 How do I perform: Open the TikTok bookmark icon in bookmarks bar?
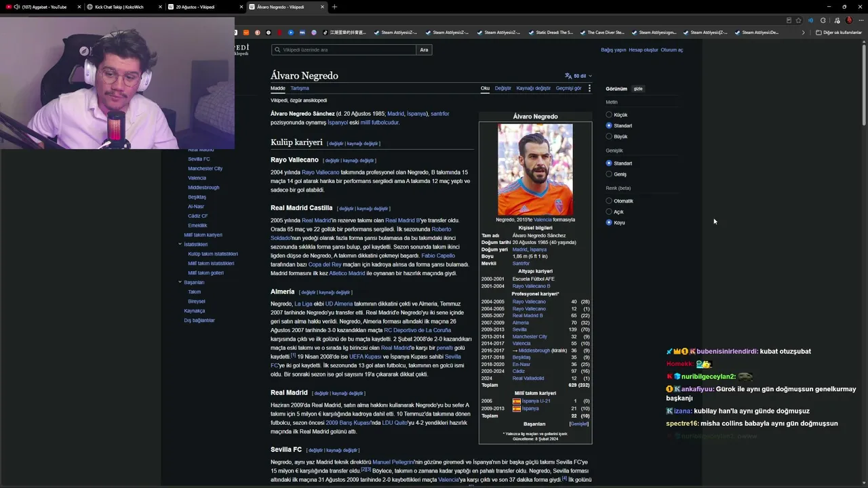[325, 33]
